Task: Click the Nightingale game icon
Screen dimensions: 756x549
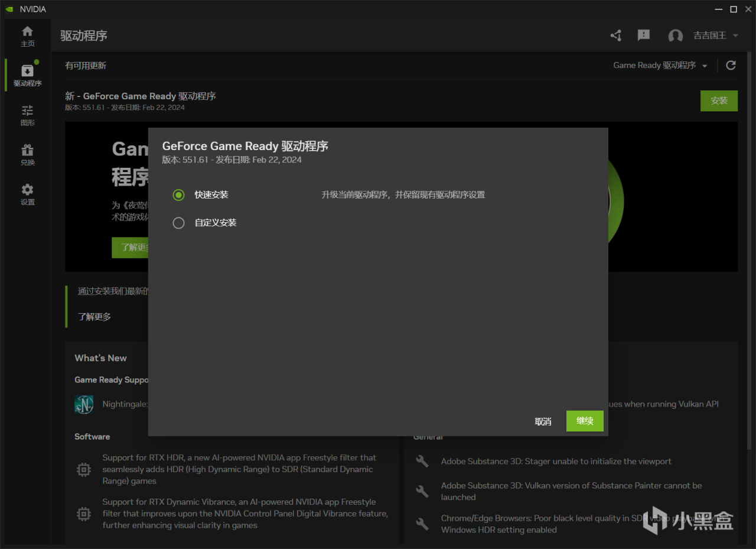Action: pos(84,404)
